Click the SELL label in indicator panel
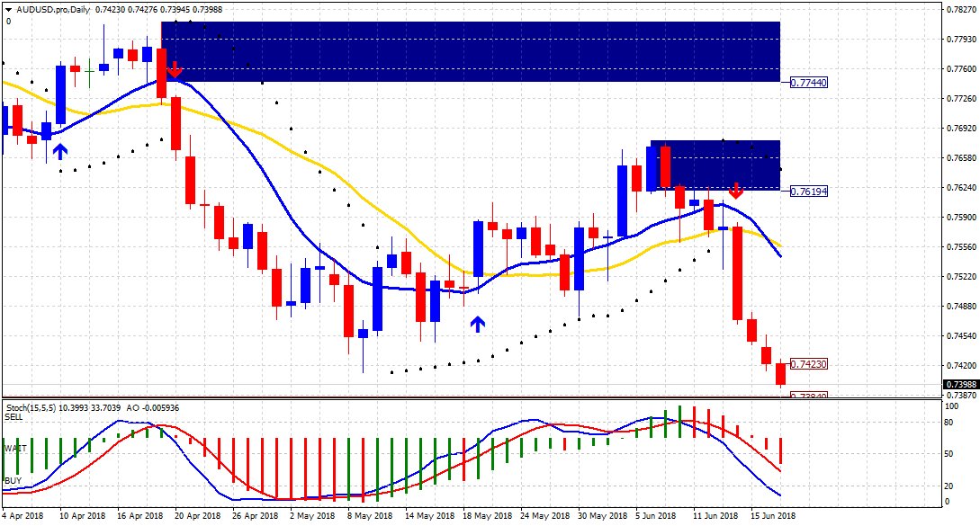The image size is (980, 526). tap(13, 416)
